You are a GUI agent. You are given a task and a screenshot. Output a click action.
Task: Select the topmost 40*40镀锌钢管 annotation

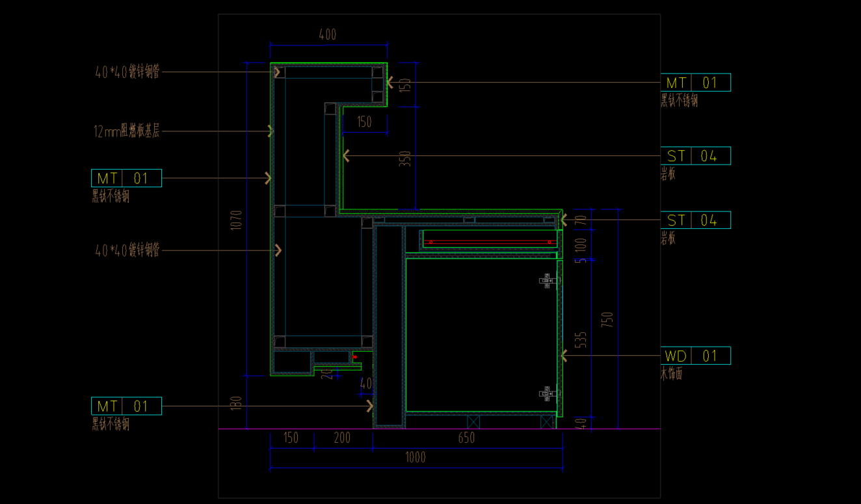pos(127,73)
